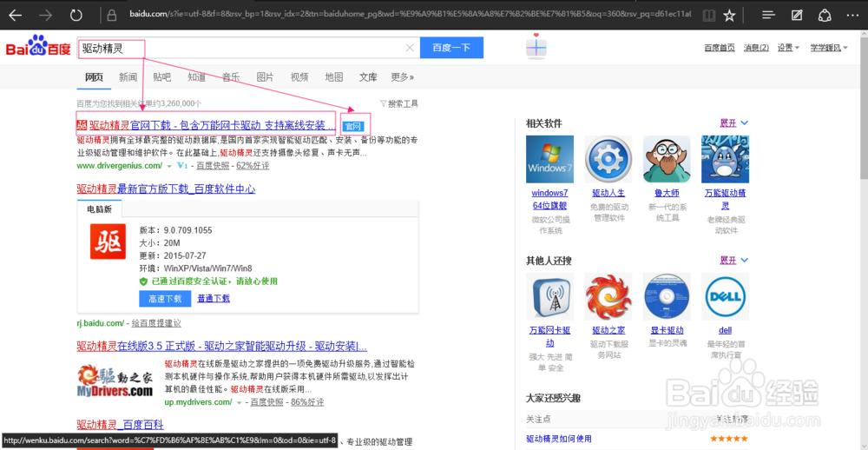Open the 设置 dropdown menu
The height and width of the screenshot is (450, 868).
[788, 48]
